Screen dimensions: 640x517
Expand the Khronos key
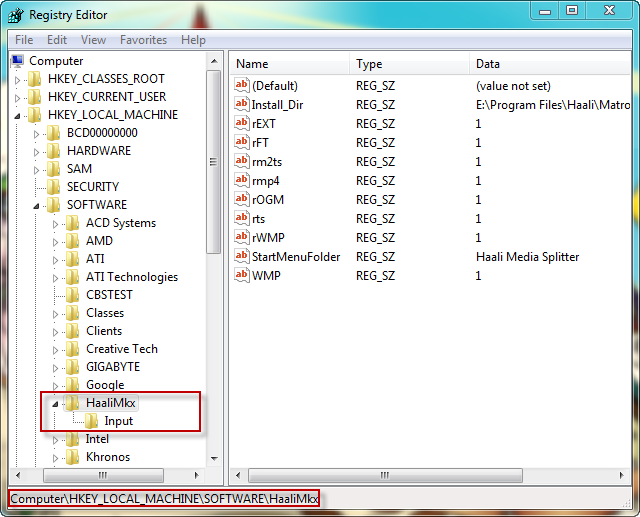(x=55, y=458)
